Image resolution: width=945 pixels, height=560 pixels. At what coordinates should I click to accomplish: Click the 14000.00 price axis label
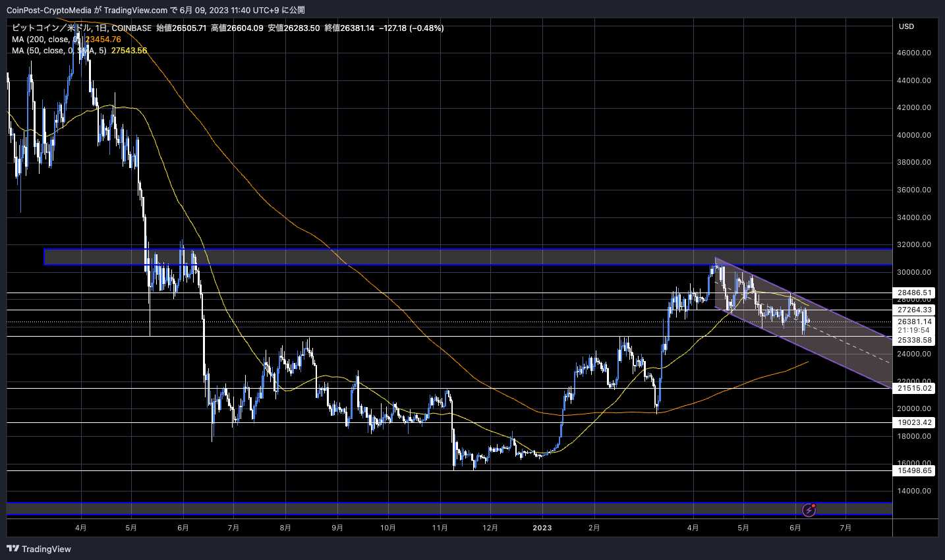tap(915, 491)
